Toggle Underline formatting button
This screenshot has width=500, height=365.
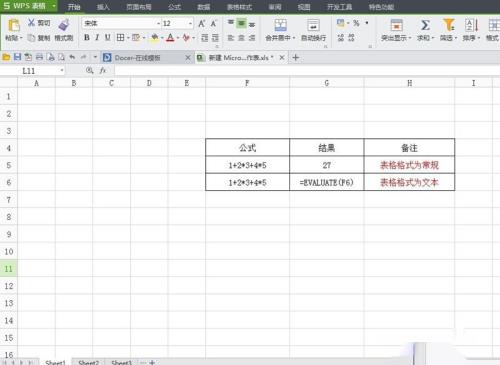(x=107, y=38)
